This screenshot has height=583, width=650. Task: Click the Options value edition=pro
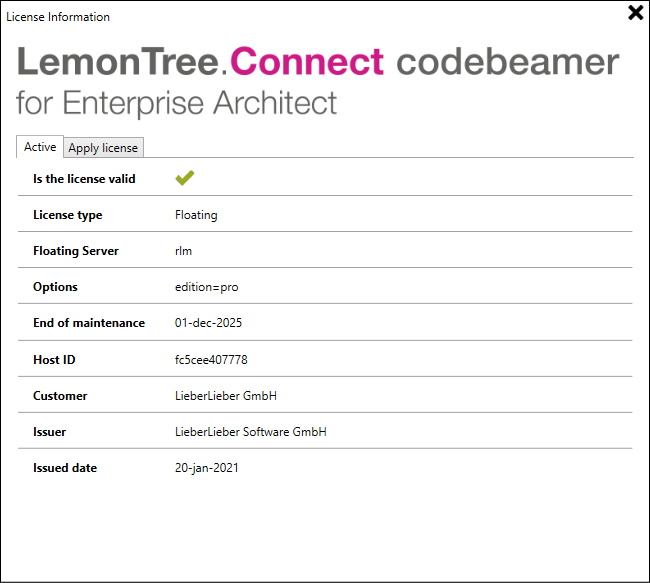click(x=206, y=287)
